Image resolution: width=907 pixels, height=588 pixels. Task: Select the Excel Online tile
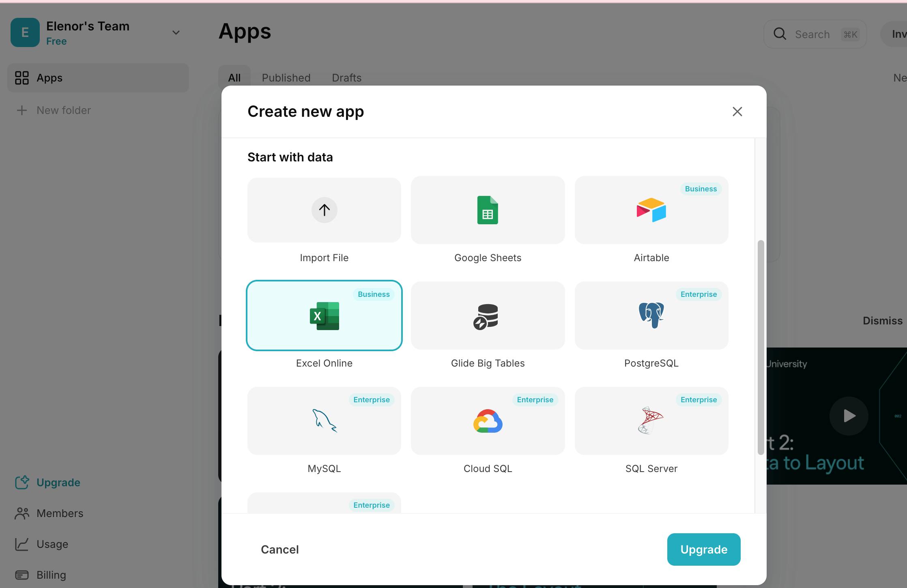[324, 315]
